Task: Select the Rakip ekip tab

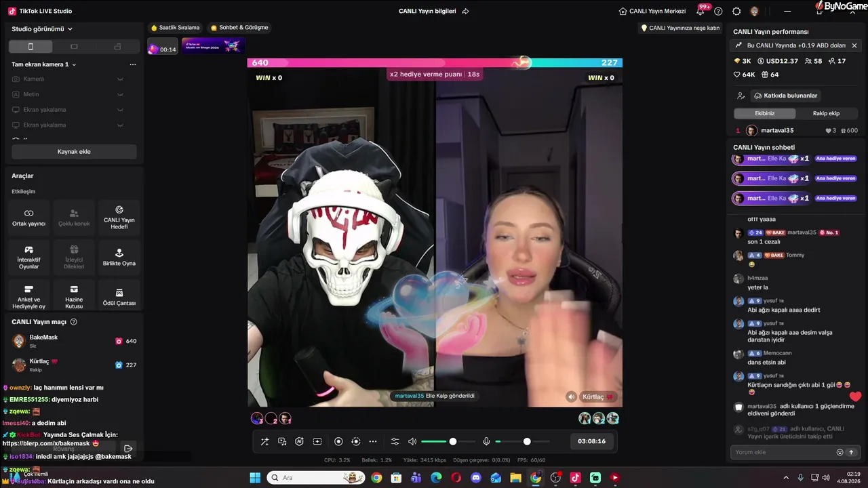Action: click(826, 113)
